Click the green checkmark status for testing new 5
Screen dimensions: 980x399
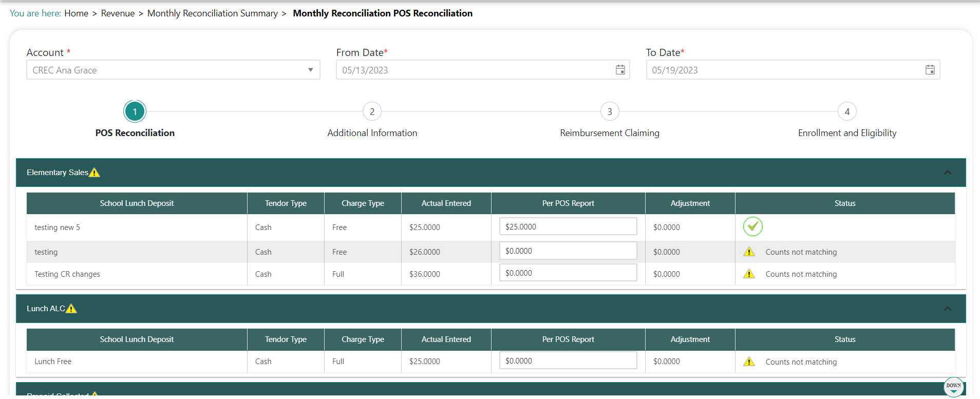click(752, 226)
